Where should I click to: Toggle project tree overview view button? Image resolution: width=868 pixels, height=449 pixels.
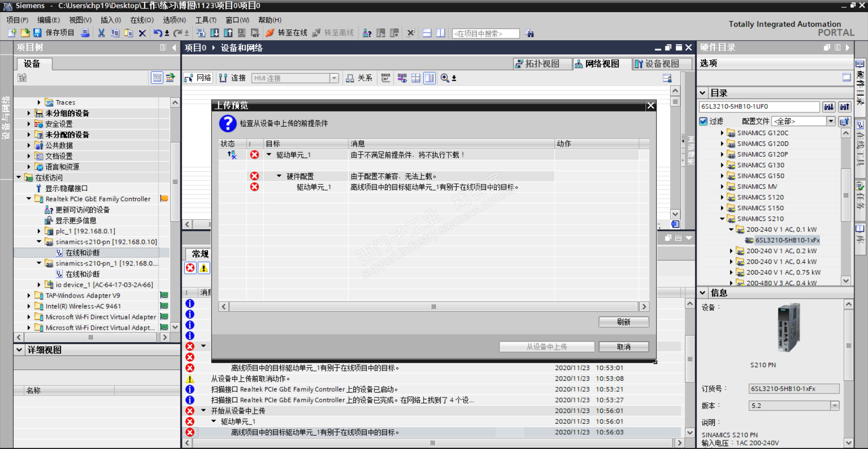[157, 78]
